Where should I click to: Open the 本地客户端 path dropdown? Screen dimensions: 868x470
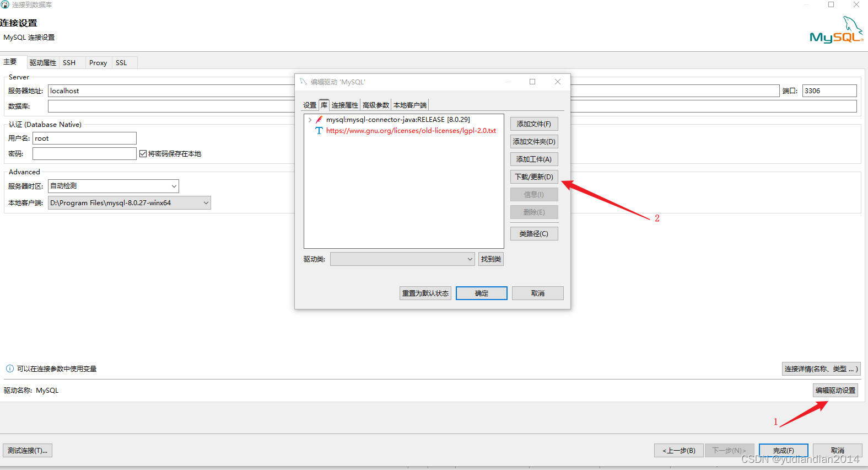tap(206, 203)
